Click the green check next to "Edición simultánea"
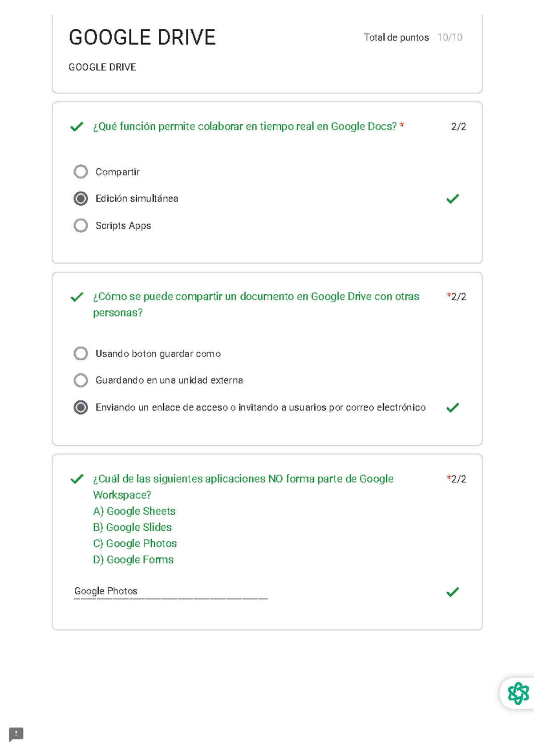Viewport: 534px width, 756px height. [453, 199]
